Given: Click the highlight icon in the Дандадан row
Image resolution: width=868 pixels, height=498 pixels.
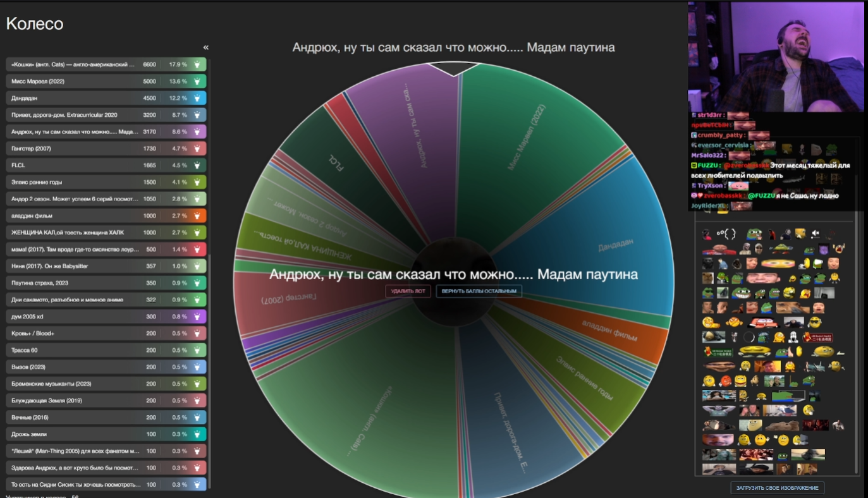Looking at the screenshot, I should tap(197, 98).
